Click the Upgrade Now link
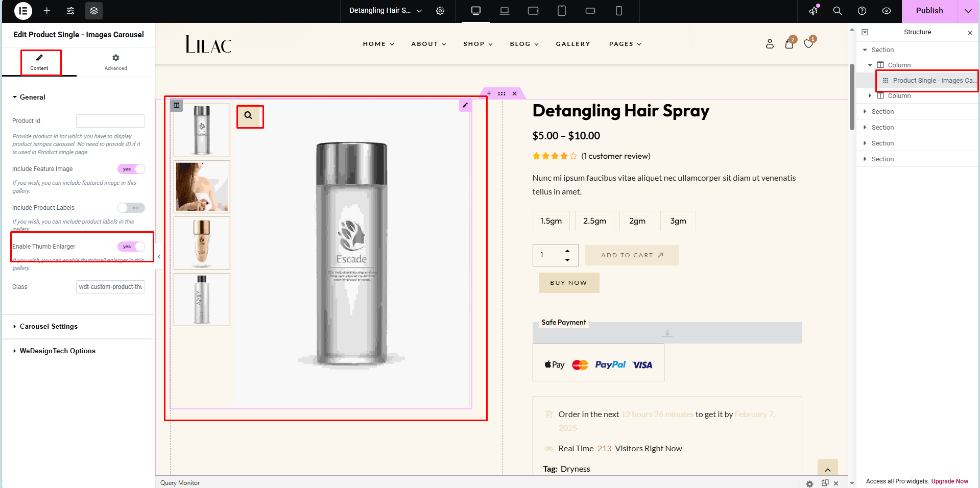Image resolution: width=980 pixels, height=488 pixels. 949,481
